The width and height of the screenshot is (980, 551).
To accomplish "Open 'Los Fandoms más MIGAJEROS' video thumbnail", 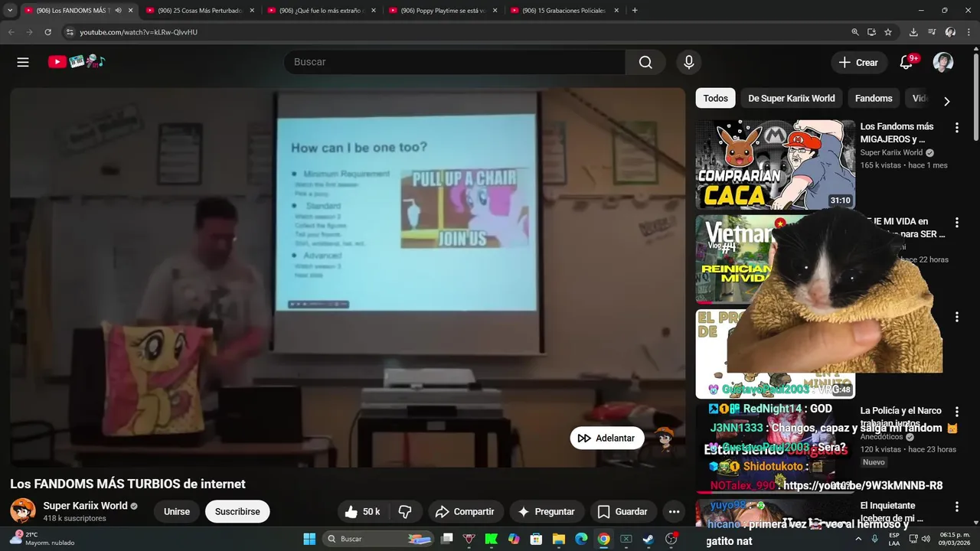I will click(775, 165).
